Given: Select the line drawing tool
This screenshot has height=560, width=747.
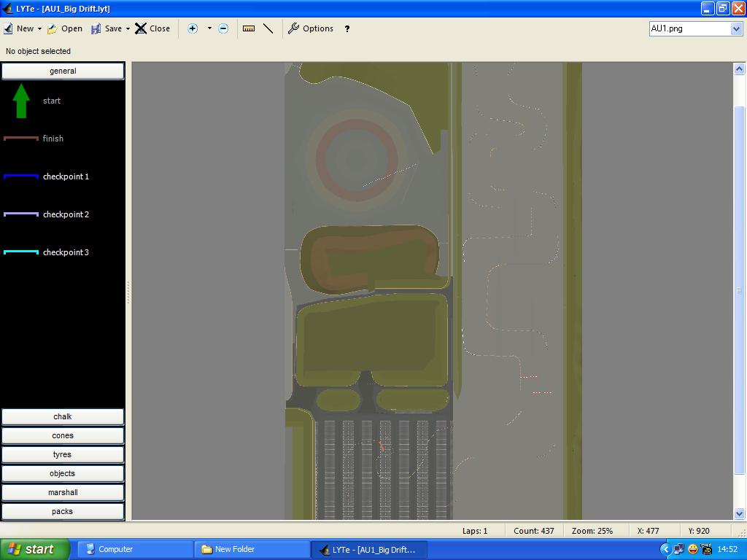Looking at the screenshot, I should pyautogui.click(x=268, y=28).
